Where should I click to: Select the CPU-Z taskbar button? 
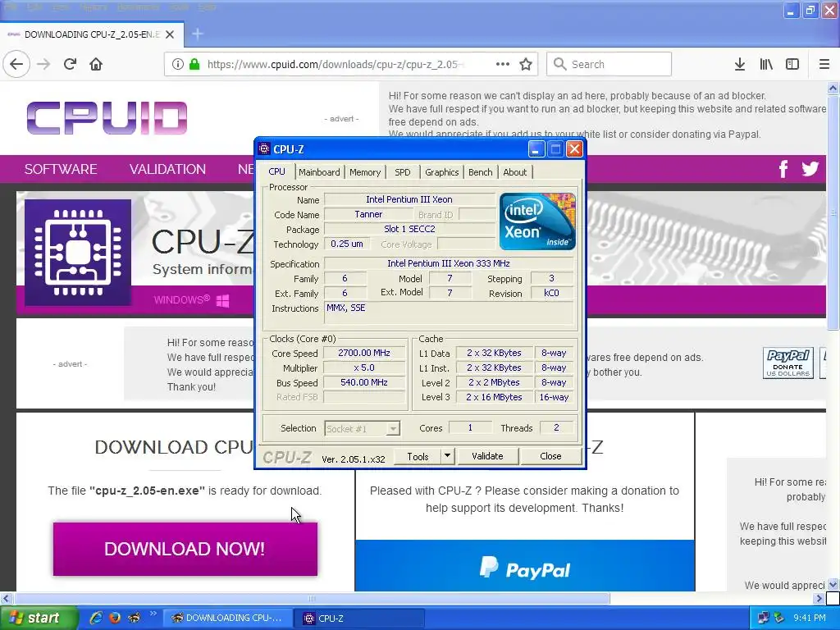(x=361, y=619)
